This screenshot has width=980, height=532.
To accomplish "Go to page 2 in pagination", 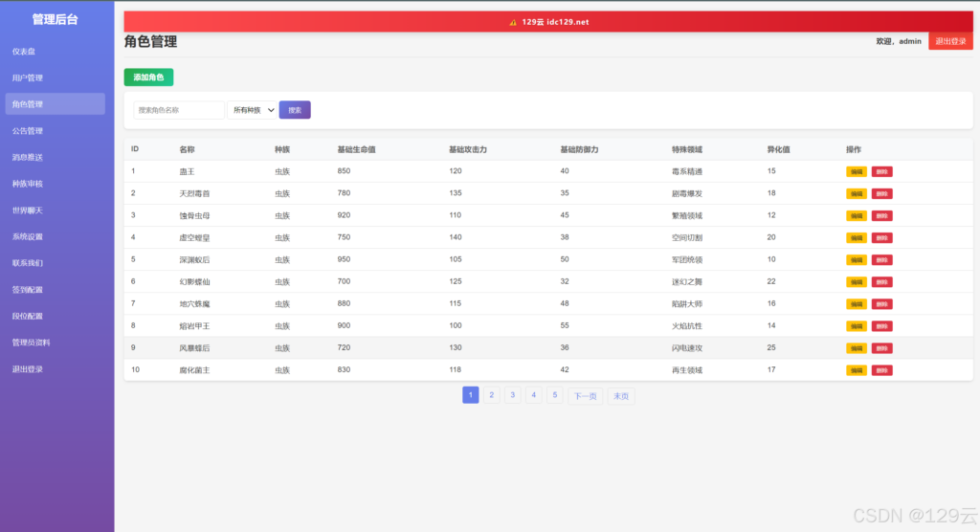I will coord(491,395).
